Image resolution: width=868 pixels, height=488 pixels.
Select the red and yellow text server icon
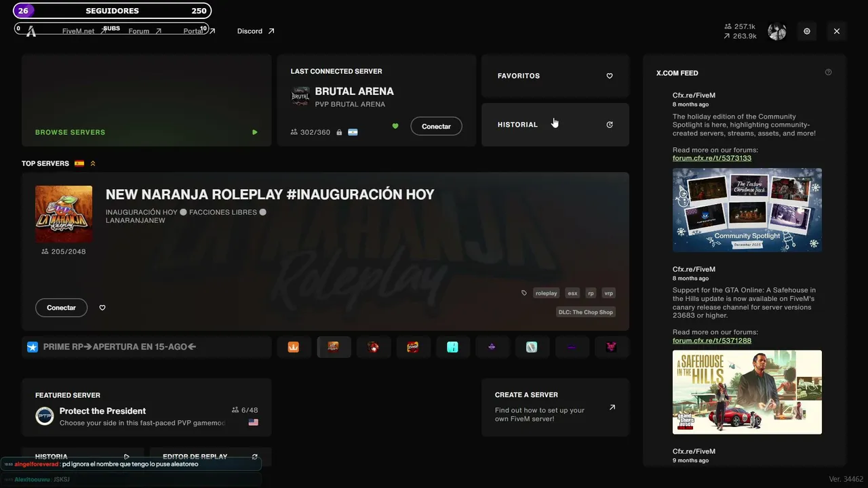click(413, 347)
